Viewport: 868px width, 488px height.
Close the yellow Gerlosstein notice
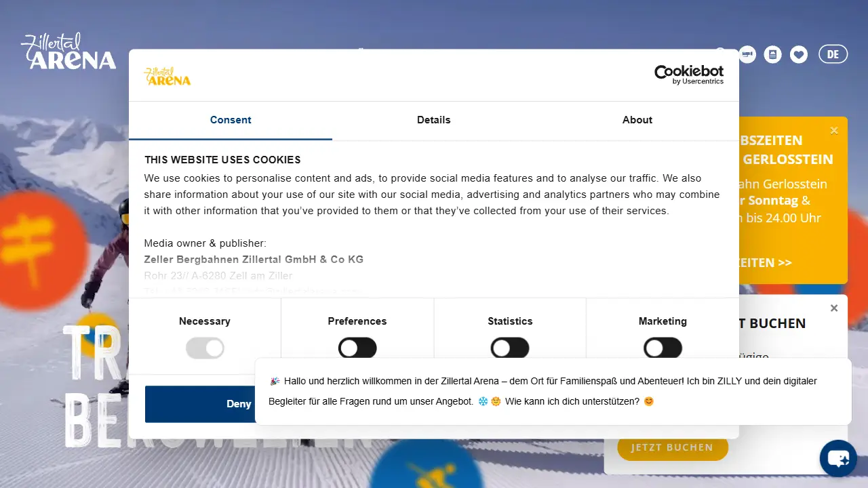click(x=834, y=131)
